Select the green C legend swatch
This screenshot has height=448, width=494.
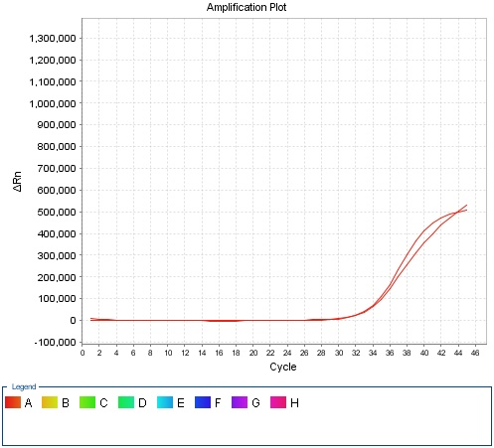click(87, 402)
